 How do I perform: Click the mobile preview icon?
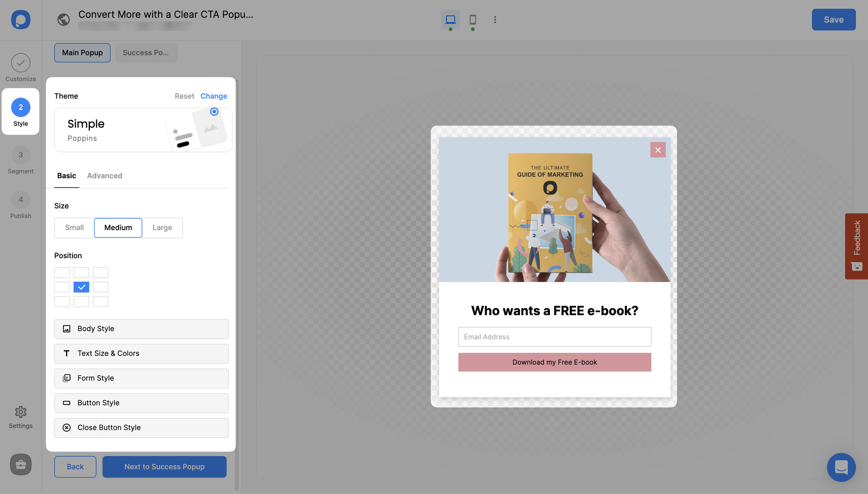tap(473, 20)
